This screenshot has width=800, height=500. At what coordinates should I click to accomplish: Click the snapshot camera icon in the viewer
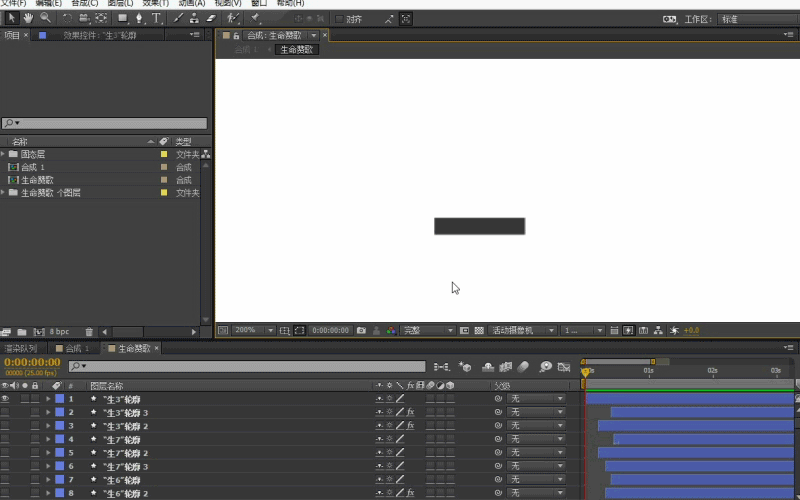pos(361,330)
